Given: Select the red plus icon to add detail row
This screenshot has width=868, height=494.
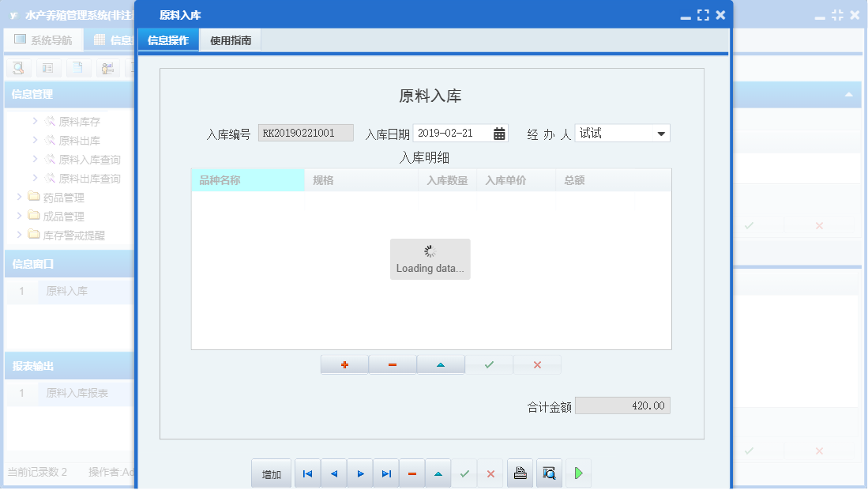Looking at the screenshot, I should coord(344,364).
